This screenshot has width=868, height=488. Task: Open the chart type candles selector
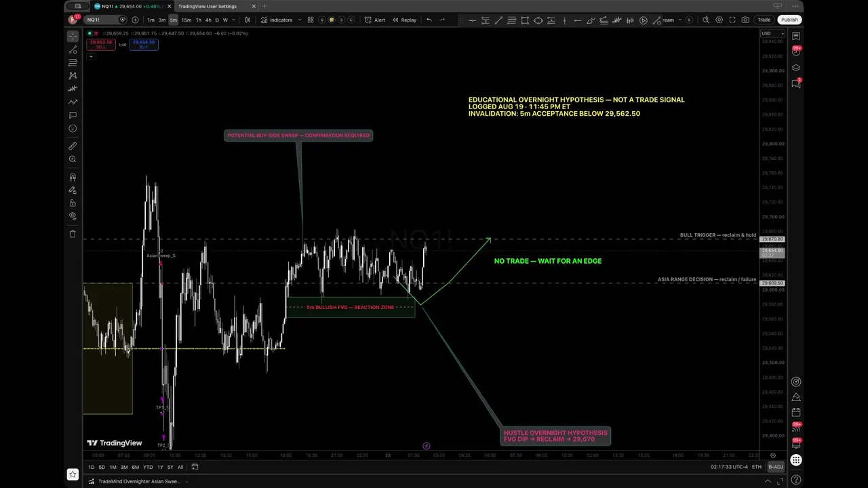[x=248, y=20]
